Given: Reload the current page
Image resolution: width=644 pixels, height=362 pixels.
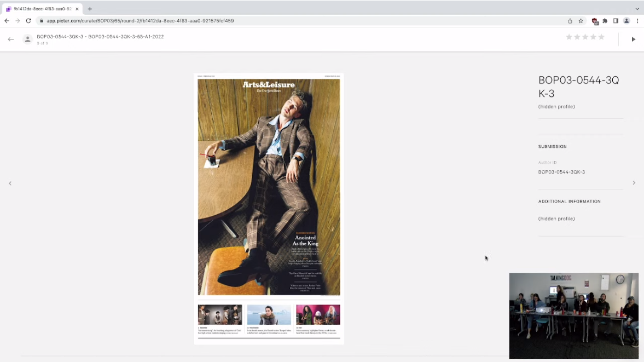Looking at the screenshot, I should click(x=28, y=21).
